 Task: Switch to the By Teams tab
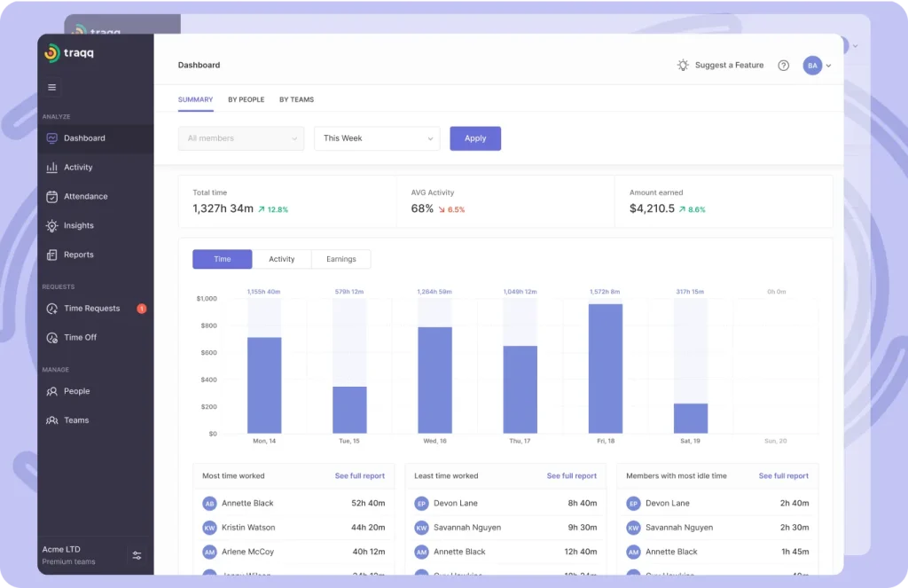pos(296,99)
